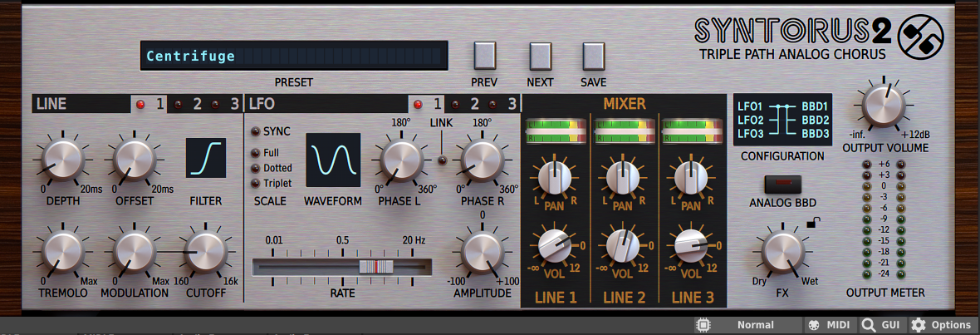Open Options with the gear icon

919,325
